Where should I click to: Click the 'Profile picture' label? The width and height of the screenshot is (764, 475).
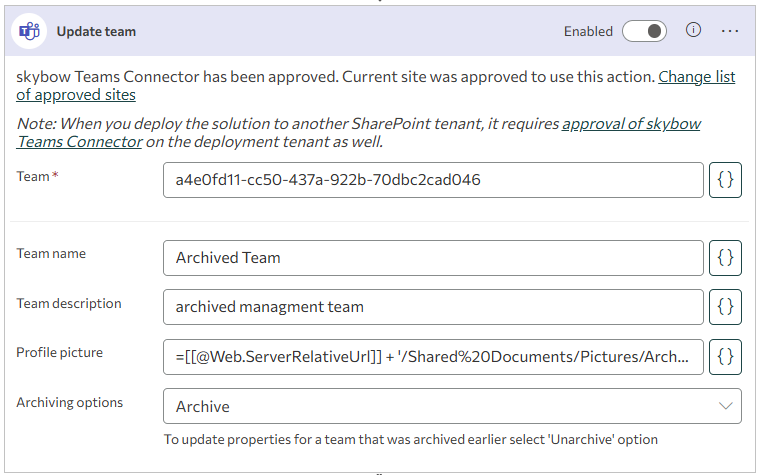pos(59,352)
